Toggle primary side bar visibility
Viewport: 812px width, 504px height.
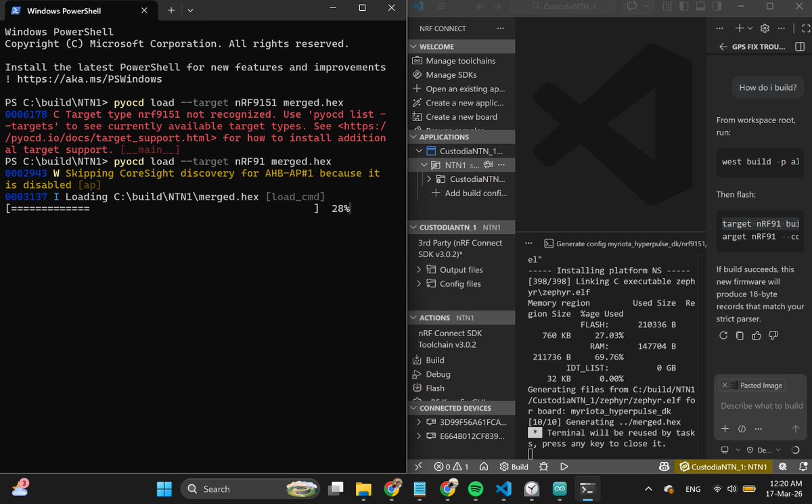pyautogui.click(x=685, y=6)
